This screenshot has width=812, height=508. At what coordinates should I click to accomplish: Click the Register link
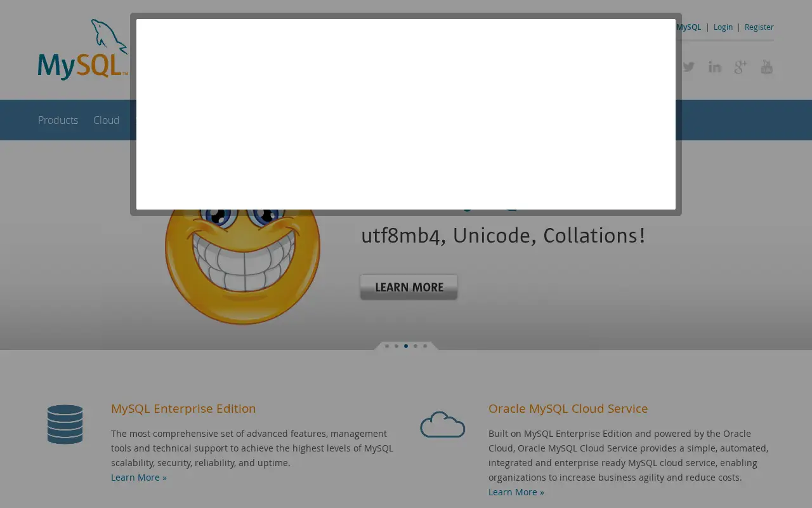coord(759,27)
